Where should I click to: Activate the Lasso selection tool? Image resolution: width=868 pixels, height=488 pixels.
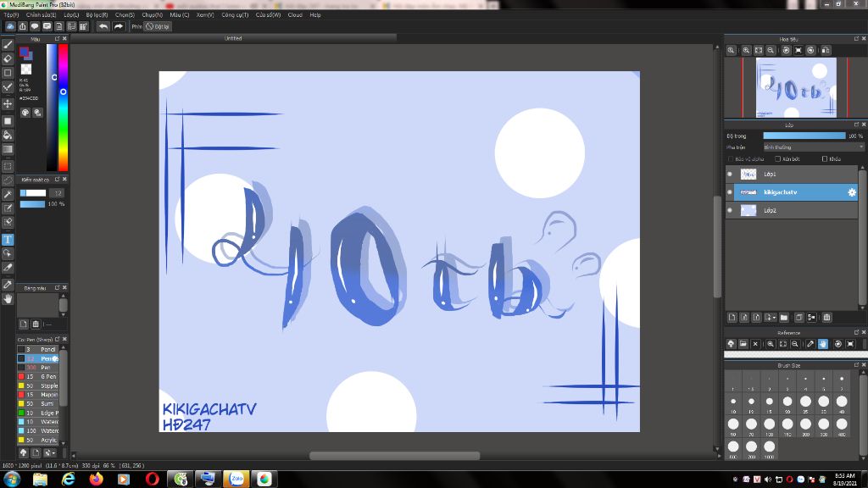point(8,180)
